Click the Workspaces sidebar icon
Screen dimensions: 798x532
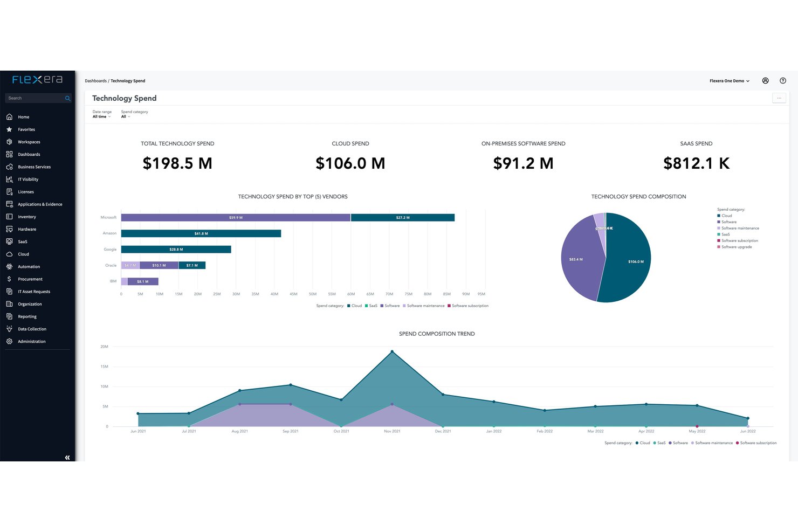[9, 142]
